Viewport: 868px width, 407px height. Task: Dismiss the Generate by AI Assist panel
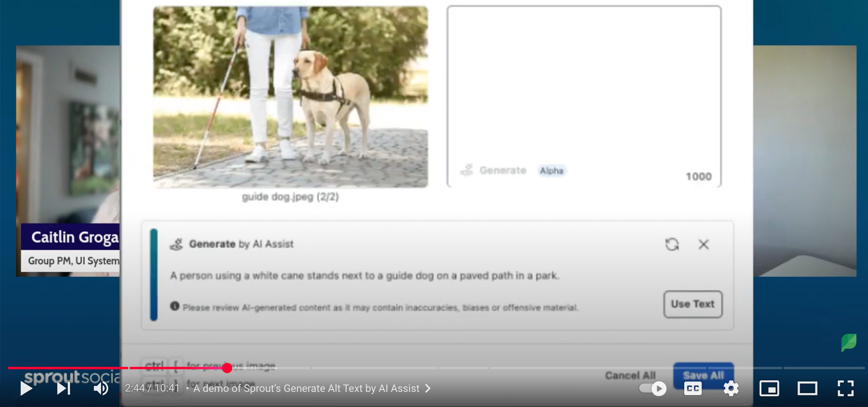pos(704,245)
